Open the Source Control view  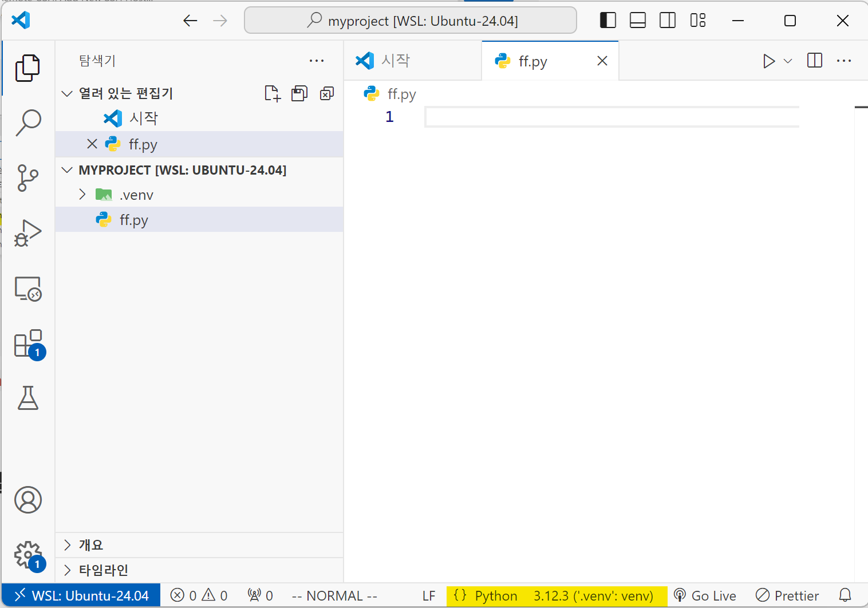tap(28, 177)
